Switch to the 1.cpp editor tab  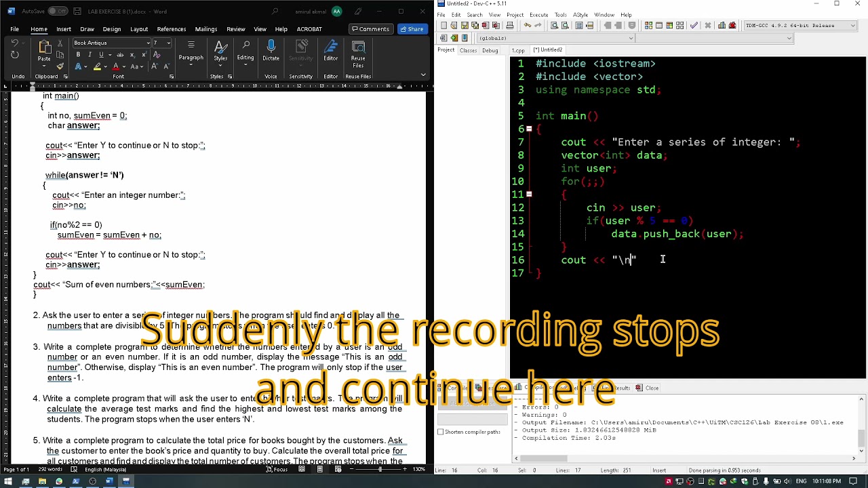tap(518, 50)
